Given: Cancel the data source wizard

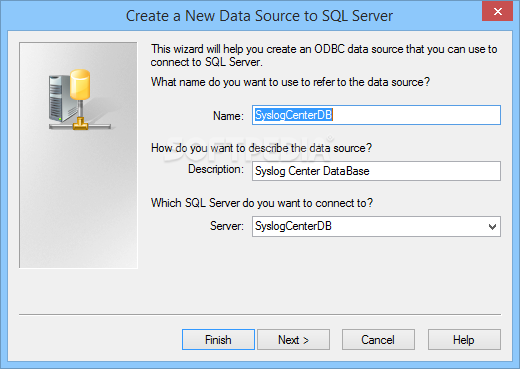Looking at the screenshot, I should (x=378, y=340).
